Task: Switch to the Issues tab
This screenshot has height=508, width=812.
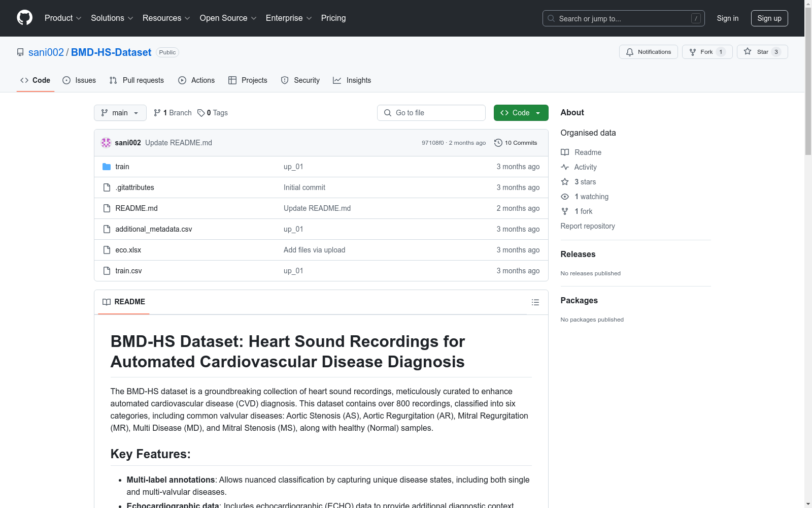Action: [x=79, y=80]
